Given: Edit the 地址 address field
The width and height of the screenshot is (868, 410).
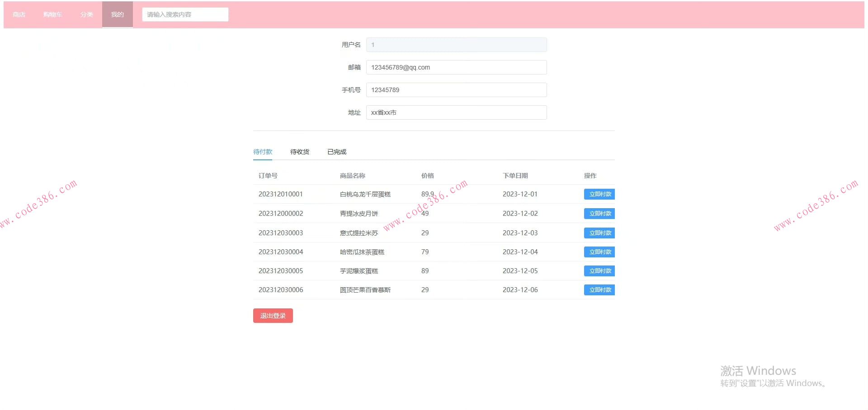Looking at the screenshot, I should coord(456,112).
